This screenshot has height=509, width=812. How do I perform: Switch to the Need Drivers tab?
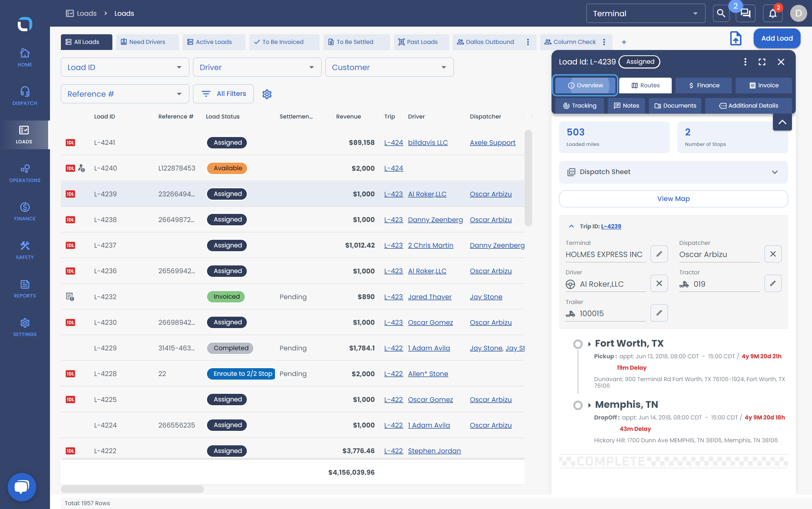tap(147, 42)
